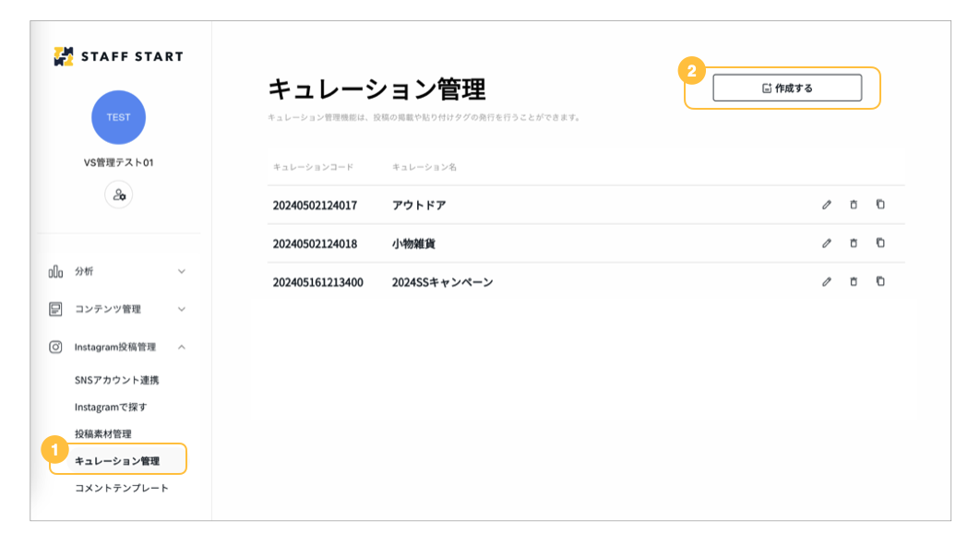Viewport: 980px width, 544px height.
Task: Click the 分析 bar chart icon
Action: [x=55, y=272]
